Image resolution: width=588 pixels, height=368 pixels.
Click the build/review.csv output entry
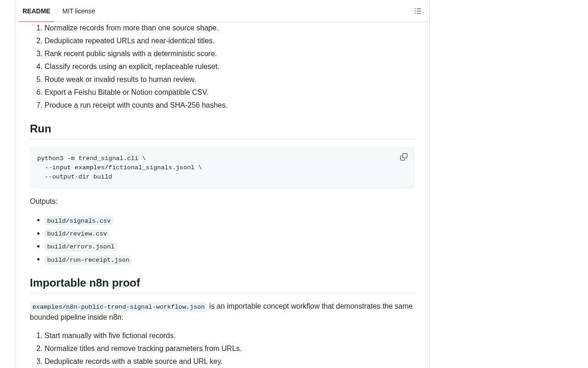(x=77, y=234)
